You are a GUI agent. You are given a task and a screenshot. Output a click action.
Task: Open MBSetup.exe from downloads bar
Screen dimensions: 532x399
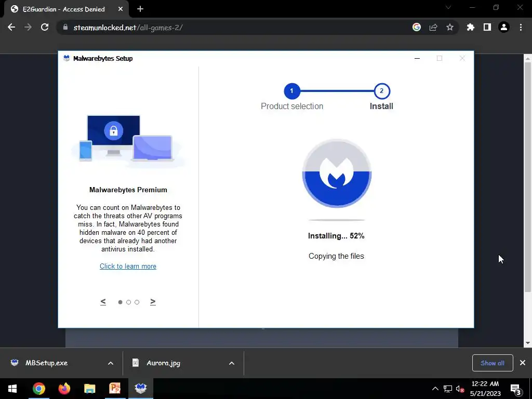(x=46, y=363)
